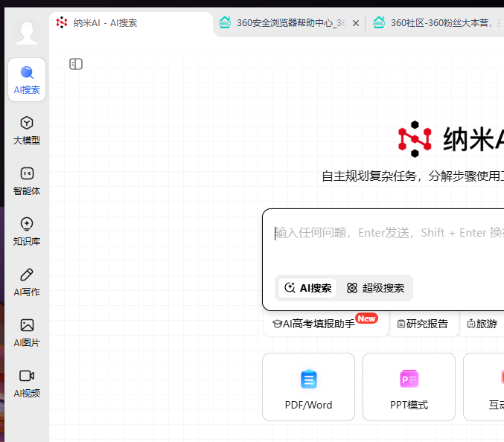Viewport: 504px width, 442px height.
Task: Open the PDF/Word card
Action: (x=308, y=387)
